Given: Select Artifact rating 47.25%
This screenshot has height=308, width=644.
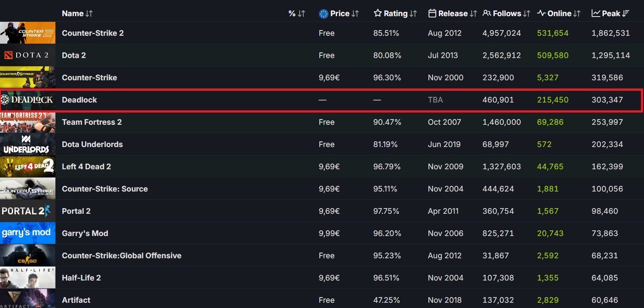Looking at the screenshot, I should (x=386, y=300).
